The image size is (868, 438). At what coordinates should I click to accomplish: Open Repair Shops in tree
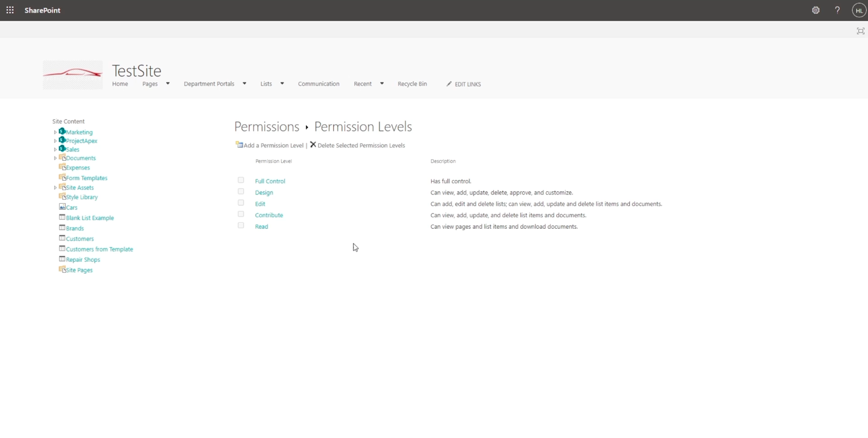[83, 260]
